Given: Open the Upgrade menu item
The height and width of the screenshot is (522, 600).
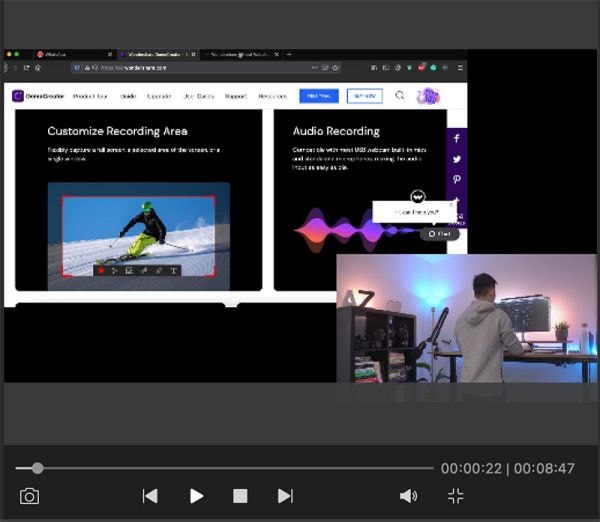Looking at the screenshot, I should tap(159, 96).
